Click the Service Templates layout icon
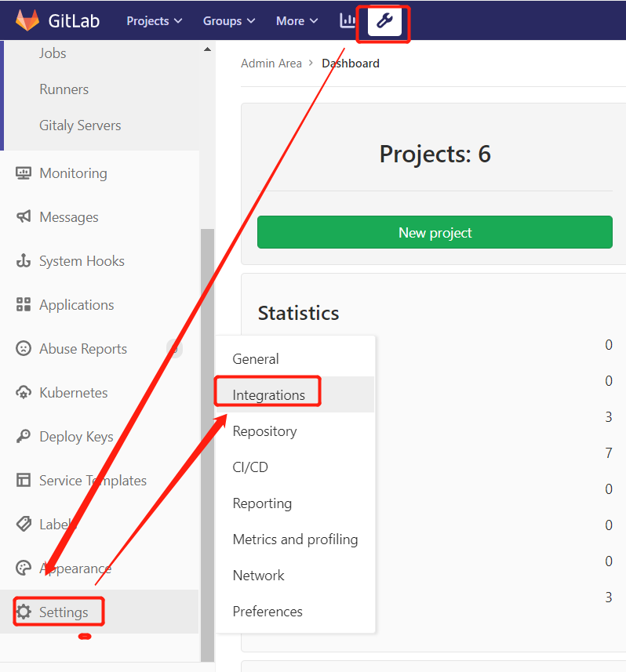Image resolution: width=626 pixels, height=672 pixels. (24, 480)
